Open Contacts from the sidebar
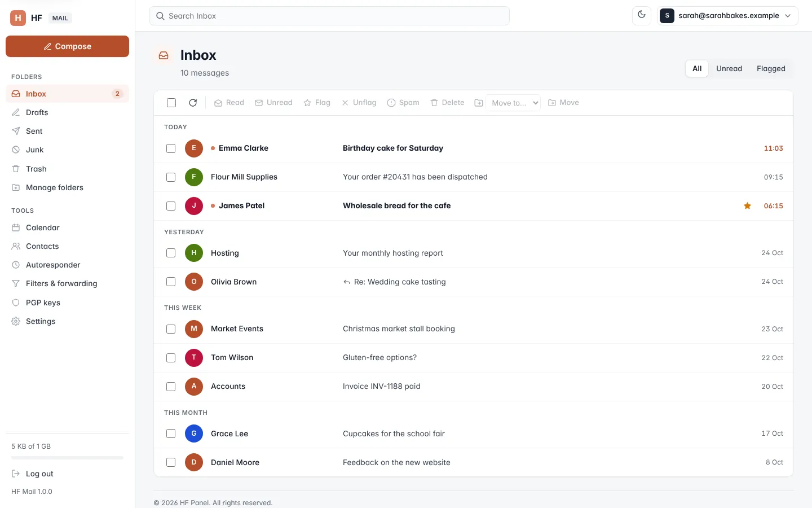The image size is (812, 508). [x=67, y=246]
